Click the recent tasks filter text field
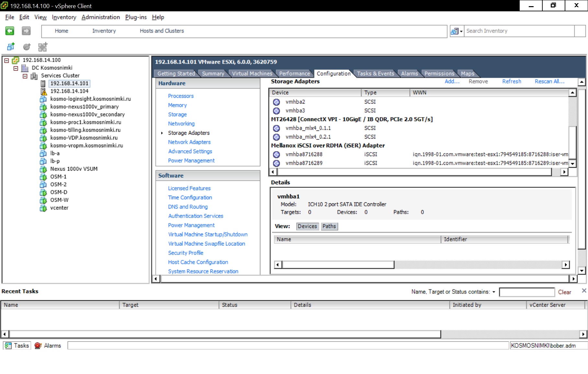This screenshot has height=374, width=588. pos(527,292)
